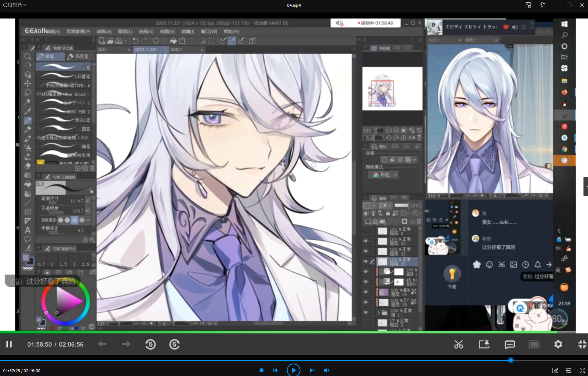Open the 正常 blend mode dropdown
Screen dimensions: 588x376
pyautogui.click(x=385, y=205)
